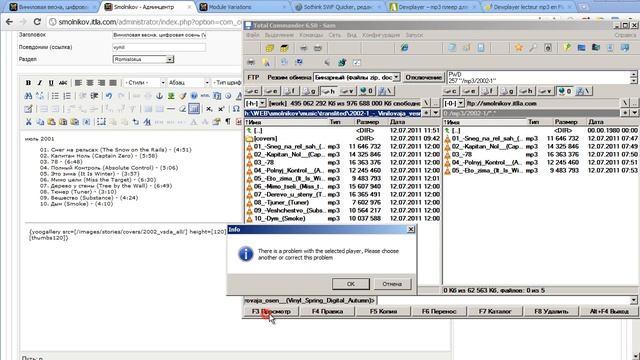
Task: Click the F8 Удалить button
Action: pos(551,311)
